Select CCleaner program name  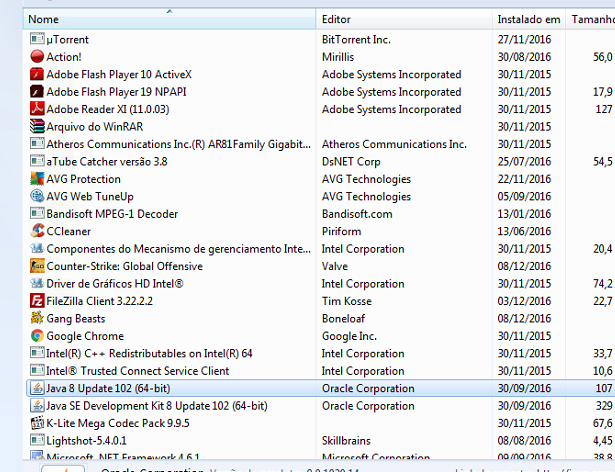pos(69,231)
